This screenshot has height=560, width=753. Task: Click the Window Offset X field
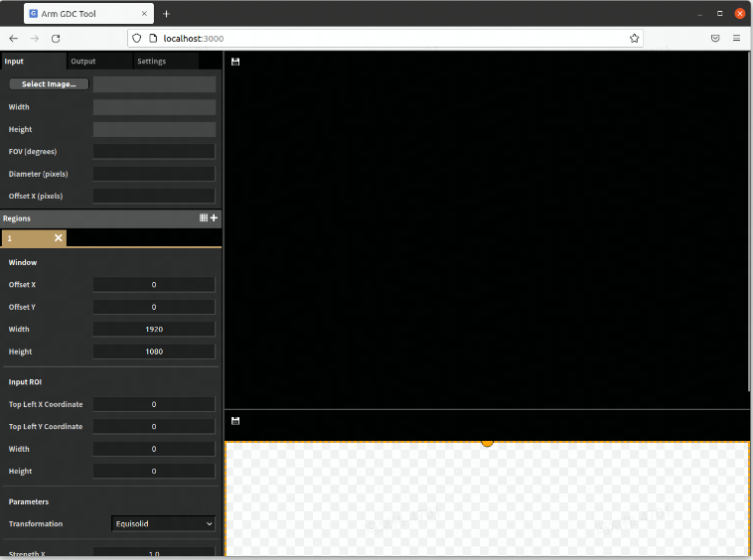click(x=154, y=285)
